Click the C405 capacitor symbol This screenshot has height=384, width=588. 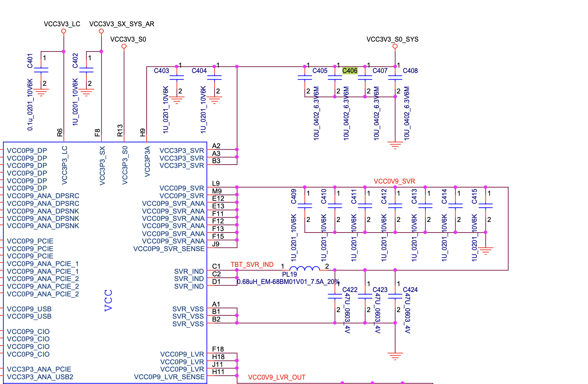click(x=305, y=77)
